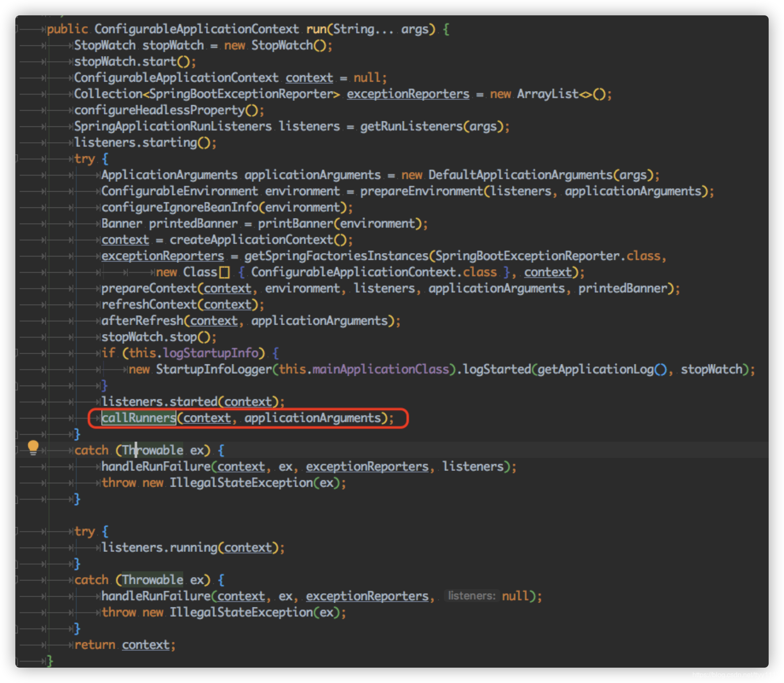Click 'stopWatch.stop();' statement
The image size is (784, 683).
coord(159,337)
